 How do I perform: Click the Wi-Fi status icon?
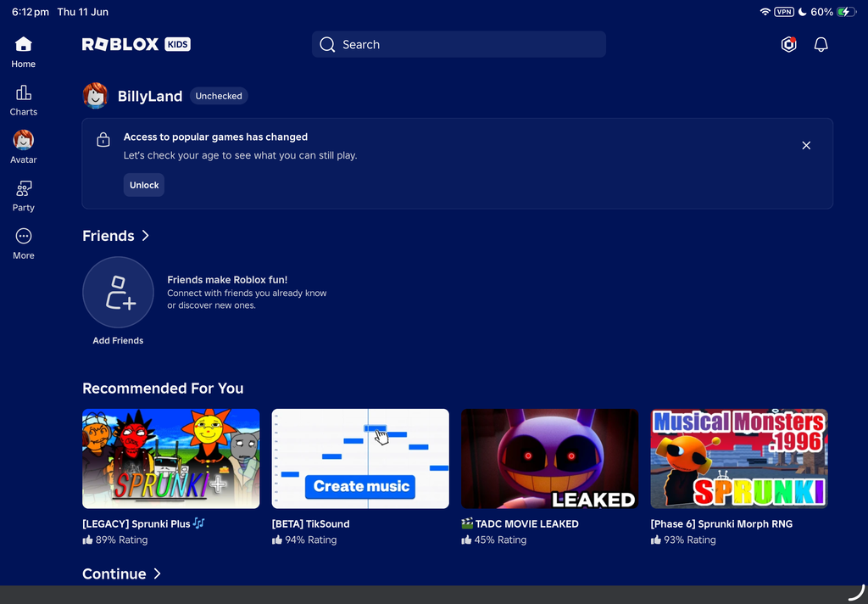pyautogui.click(x=765, y=12)
